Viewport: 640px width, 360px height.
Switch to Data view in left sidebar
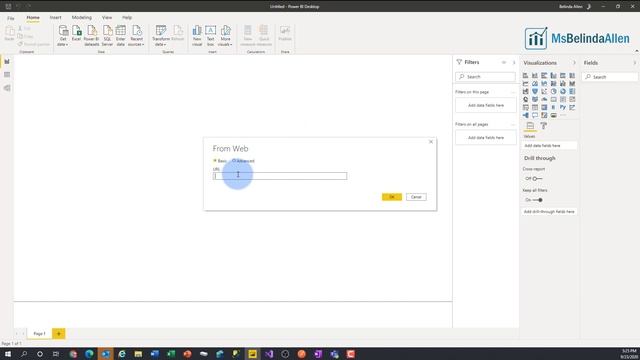[7, 75]
